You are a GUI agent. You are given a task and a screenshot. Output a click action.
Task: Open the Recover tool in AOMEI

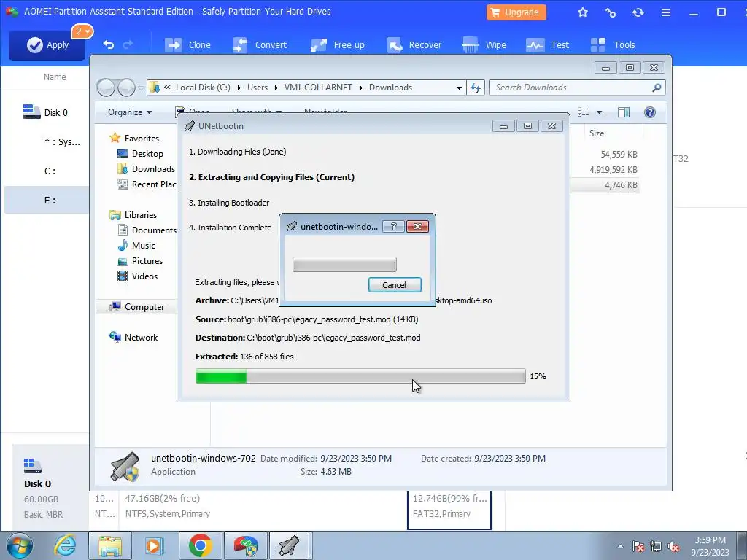click(414, 44)
